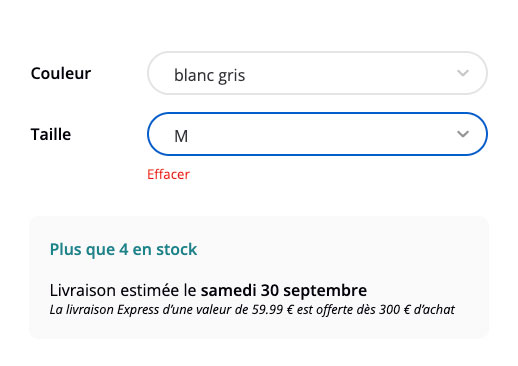Click the Effacer reset link
The width and height of the screenshot is (518, 366).
[x=168, y=174]
